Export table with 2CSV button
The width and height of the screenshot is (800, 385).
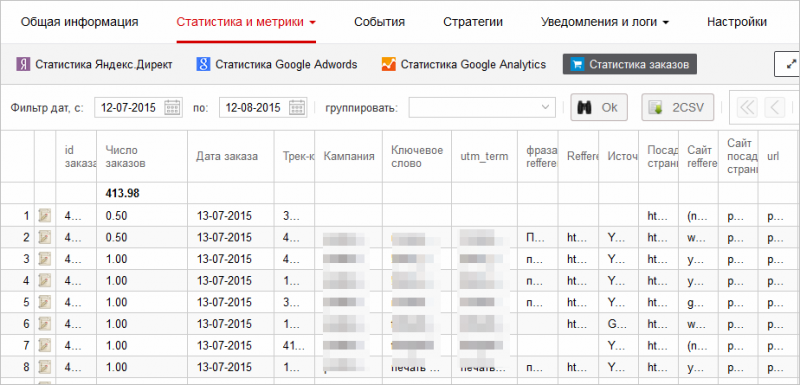pyautogui.click(x=678, y=108)
